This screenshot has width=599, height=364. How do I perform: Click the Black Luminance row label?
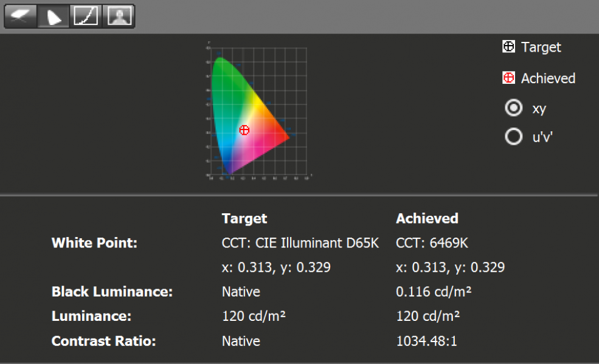112,292
